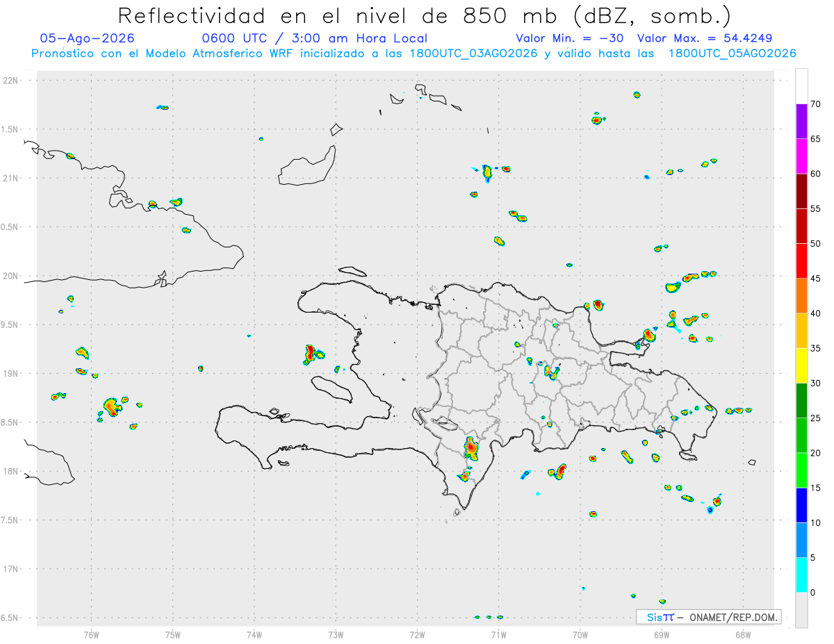Select the '72W' longitude label
The height and width of the screenshot is (644, 834).
coord(417,634)
